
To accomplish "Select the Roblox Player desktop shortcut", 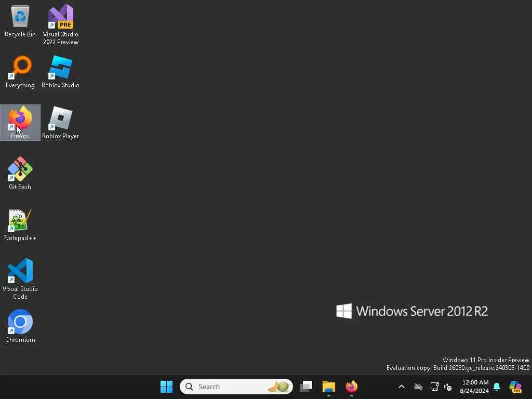I will click(x=60, y=123).
